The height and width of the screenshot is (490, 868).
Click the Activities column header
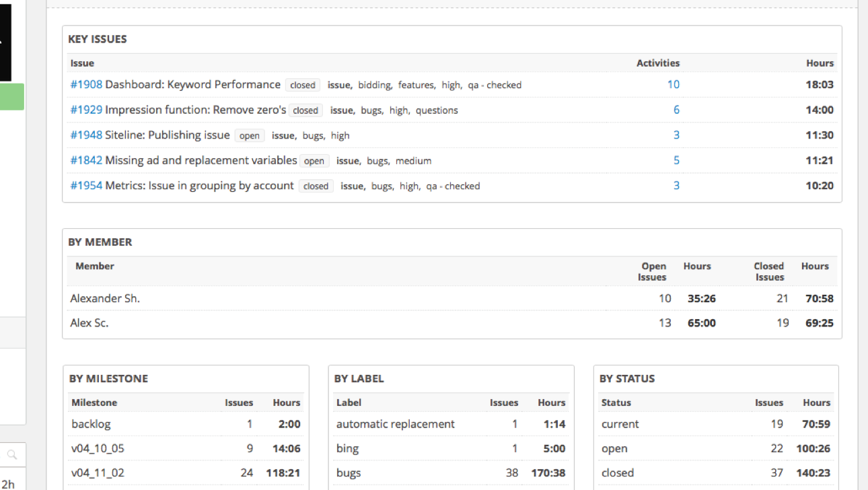point(658,63)
